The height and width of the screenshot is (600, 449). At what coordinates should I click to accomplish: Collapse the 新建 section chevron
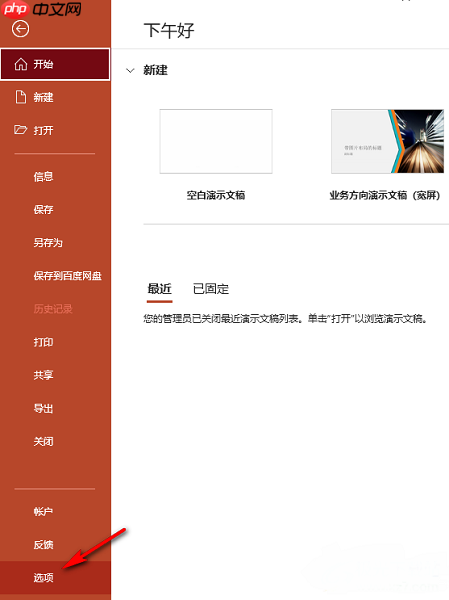[130, 70]
